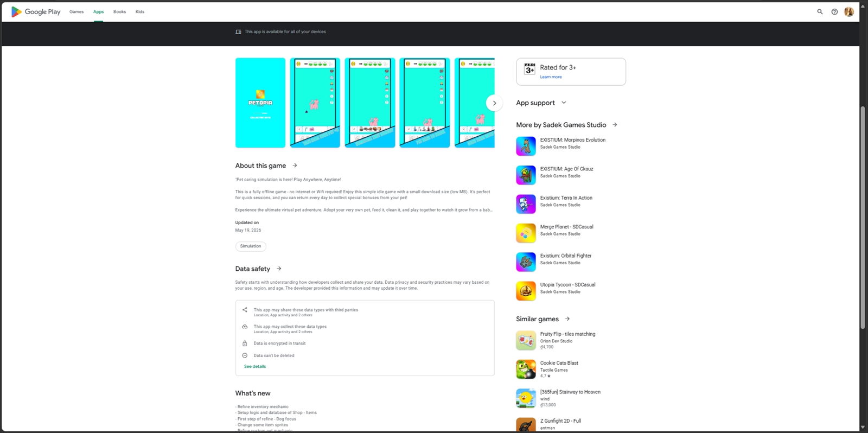Open the account profile avatar
This screenshot has height=433, width=868.
849,12
